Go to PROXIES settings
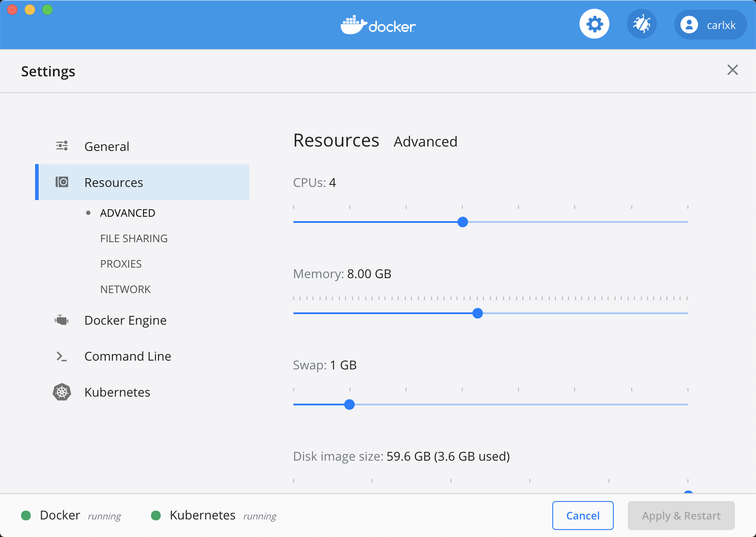 [x=121, y=264]
